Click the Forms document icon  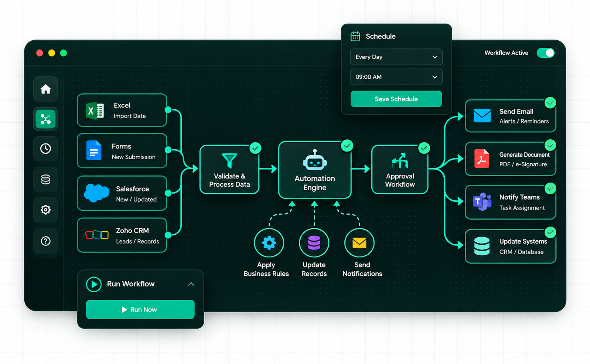(94, 150)
